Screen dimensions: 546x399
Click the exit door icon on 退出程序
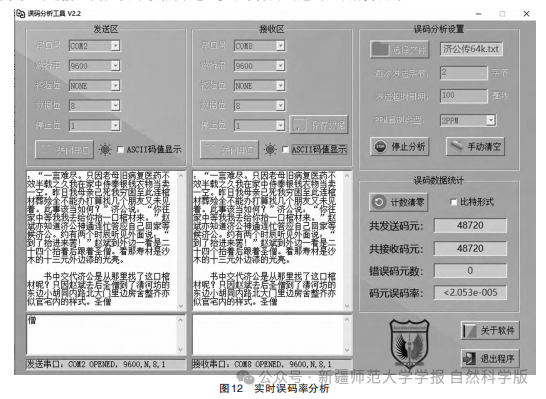click(x=470, y=359)
